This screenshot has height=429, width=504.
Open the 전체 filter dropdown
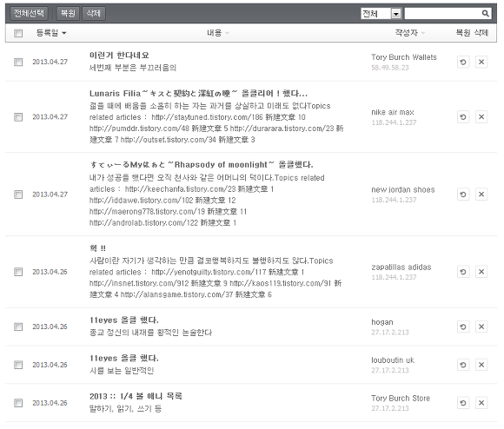tap(381, 14)
